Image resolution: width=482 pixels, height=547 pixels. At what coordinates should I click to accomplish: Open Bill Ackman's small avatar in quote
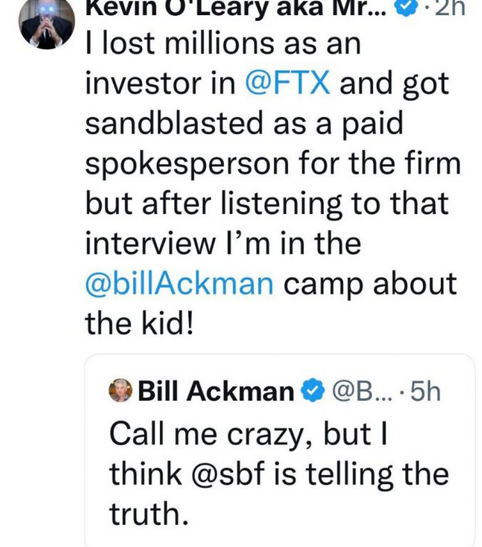[x=121, y=390]
